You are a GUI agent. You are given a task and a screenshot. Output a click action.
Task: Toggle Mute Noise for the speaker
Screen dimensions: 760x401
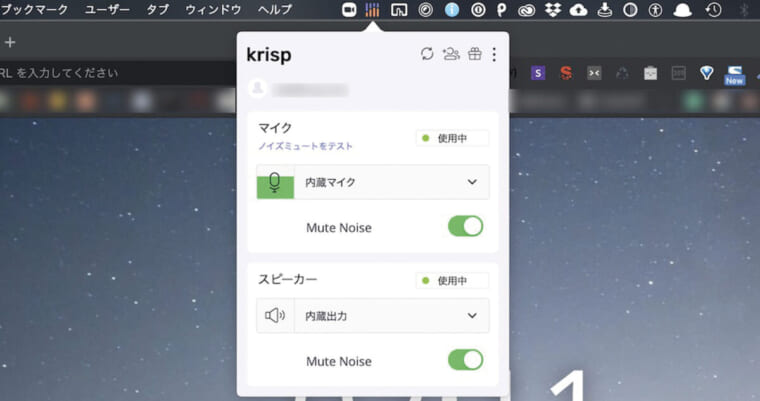[465, 360]
